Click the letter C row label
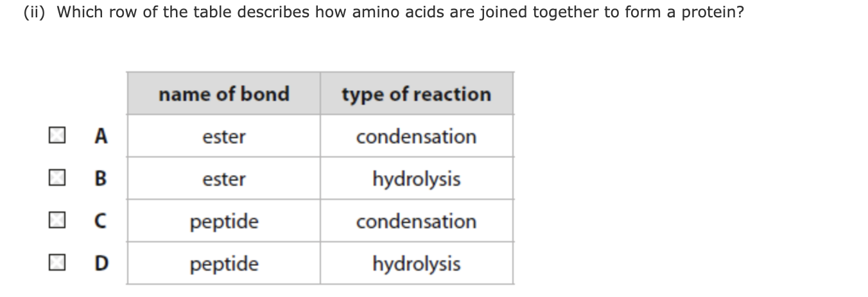 pyautogui.click(x=100, y=221)
